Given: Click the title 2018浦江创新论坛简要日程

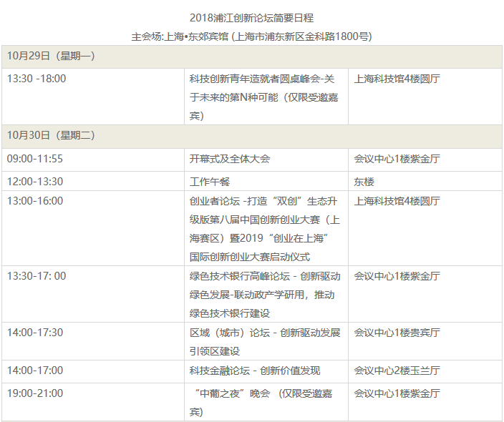Looking at the screenshot, I should [x=251, y=18].
